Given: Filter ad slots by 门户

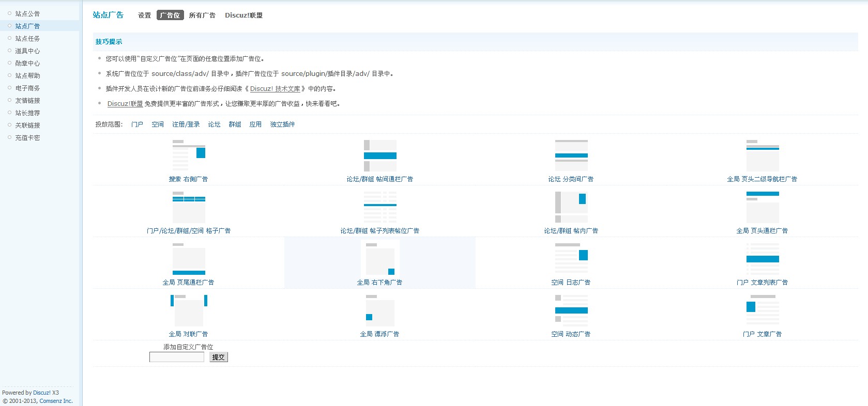Looking at the screenshot, I should pos(137,124).
